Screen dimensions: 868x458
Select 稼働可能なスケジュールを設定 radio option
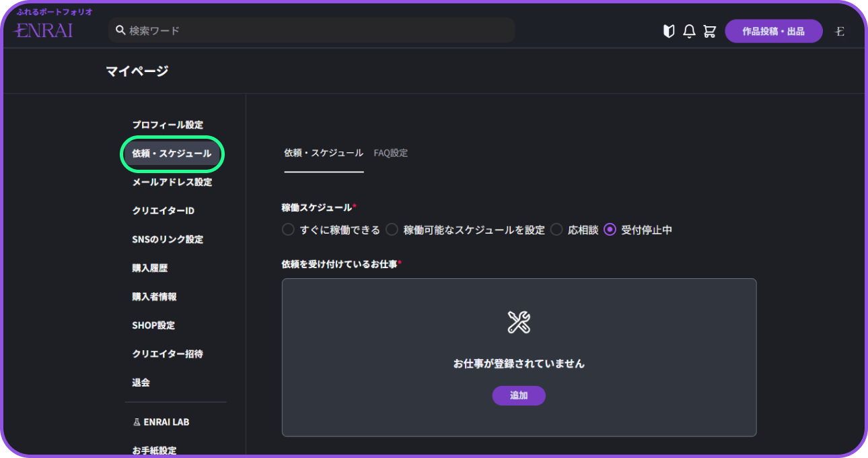click(392, 230)
